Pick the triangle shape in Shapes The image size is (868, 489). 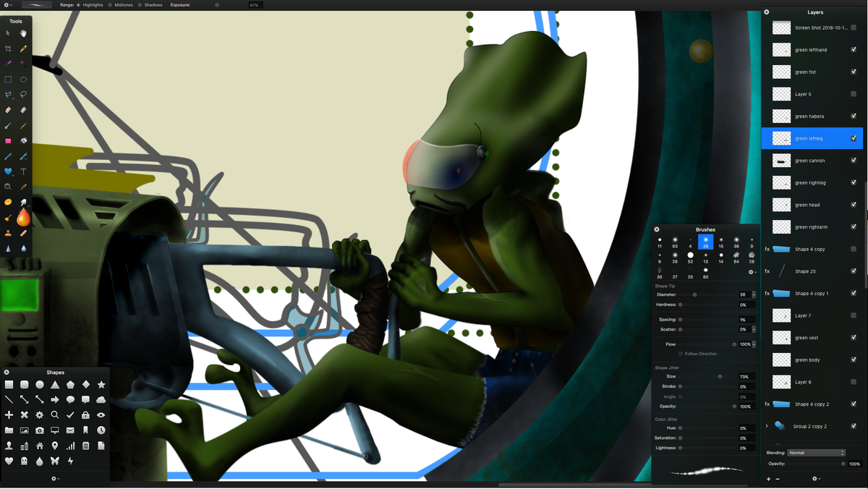(x=55, y=385)
